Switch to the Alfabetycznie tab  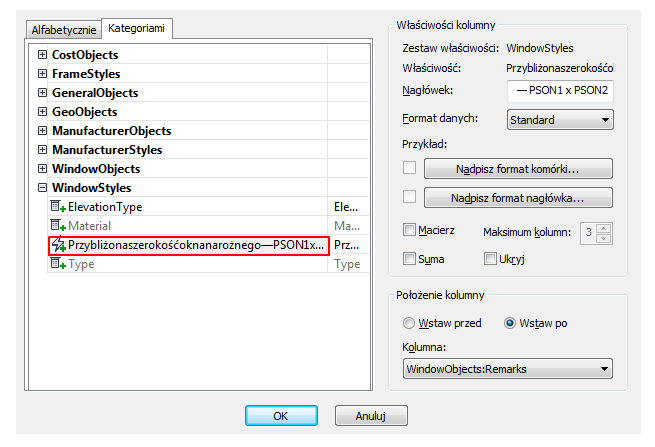(63, 30)
